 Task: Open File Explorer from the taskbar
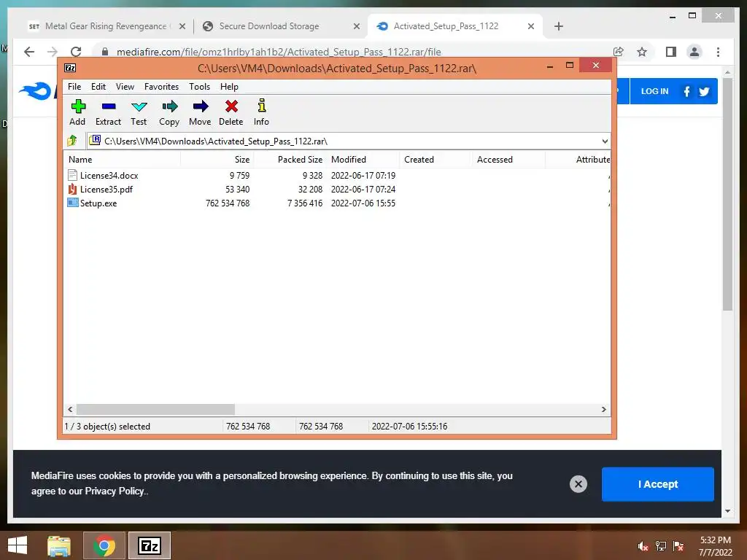[x=59, y=545]
